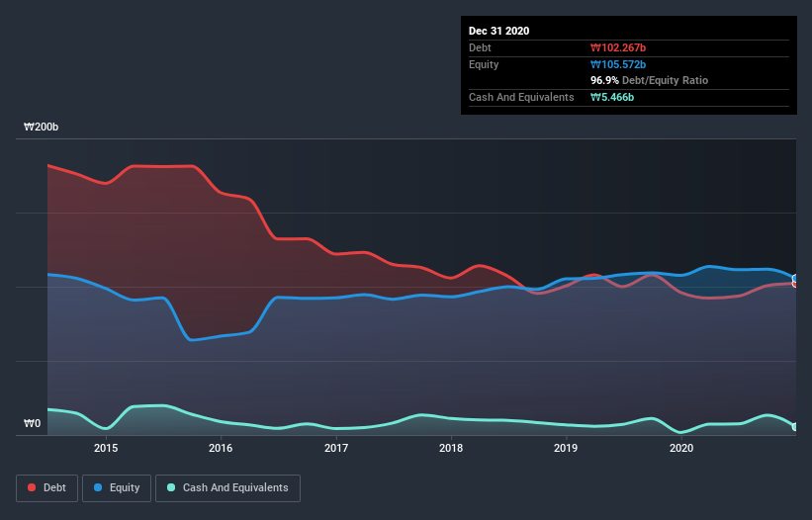Click the red Debt legend dot

[x=32, y=487]
